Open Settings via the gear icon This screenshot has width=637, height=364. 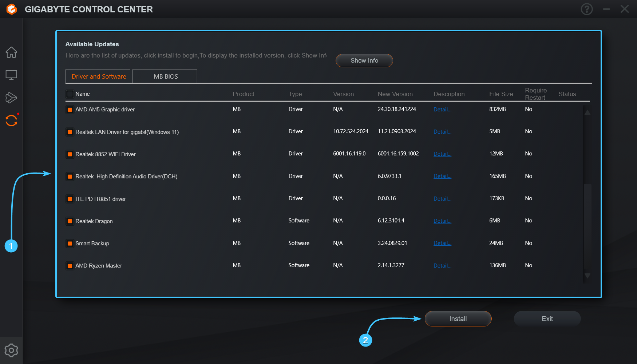[x=11, y=350]
